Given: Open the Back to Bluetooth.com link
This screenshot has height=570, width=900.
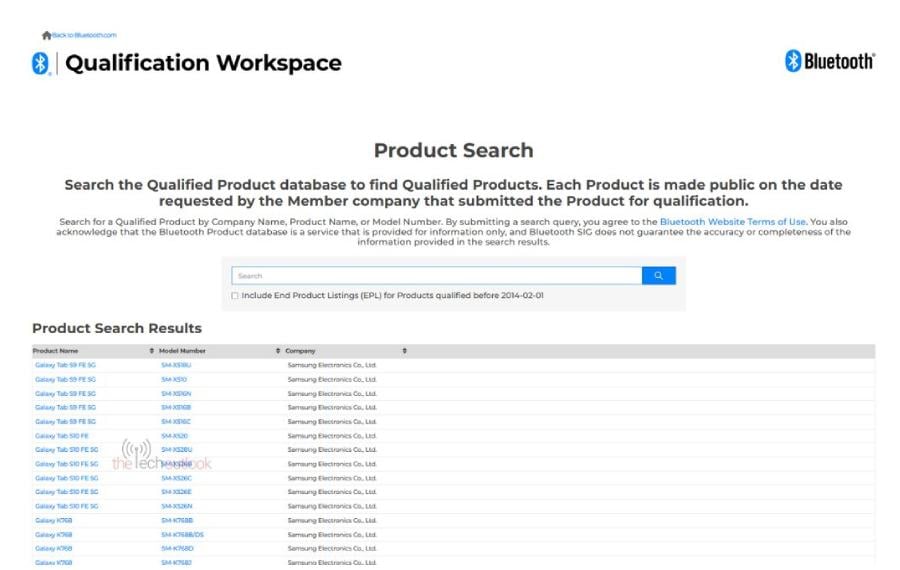Looking at the screenshot, I should click(84, 36).
